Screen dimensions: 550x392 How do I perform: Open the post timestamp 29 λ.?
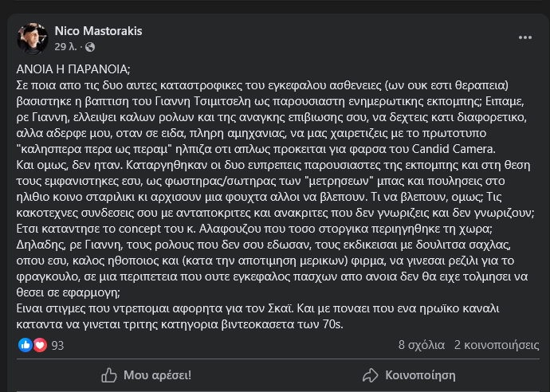[x=65, y=47]
